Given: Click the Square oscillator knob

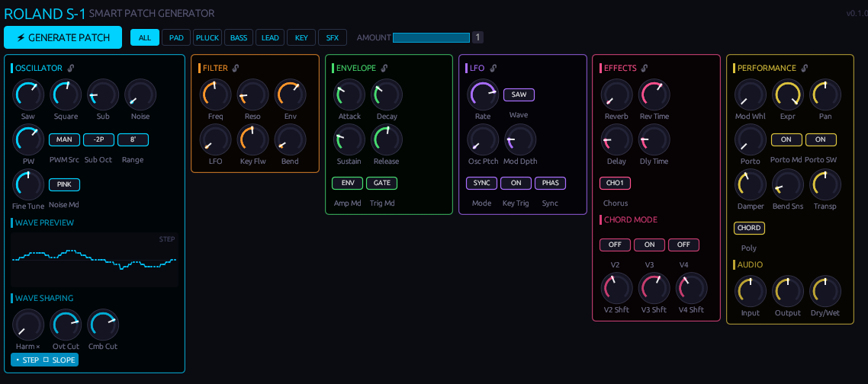Looking at the screenshot, I should [66, 94].
